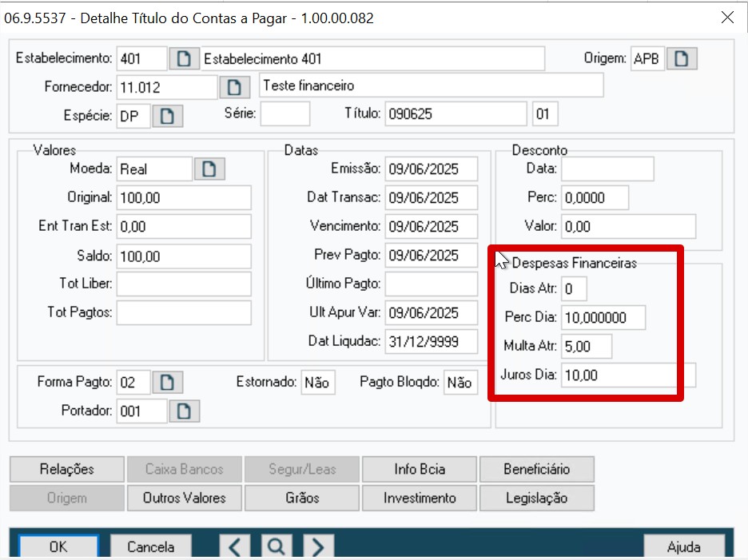Click the parcela field 01
The width and height of the screenshot is (748, 560).
tap(545, 114)
